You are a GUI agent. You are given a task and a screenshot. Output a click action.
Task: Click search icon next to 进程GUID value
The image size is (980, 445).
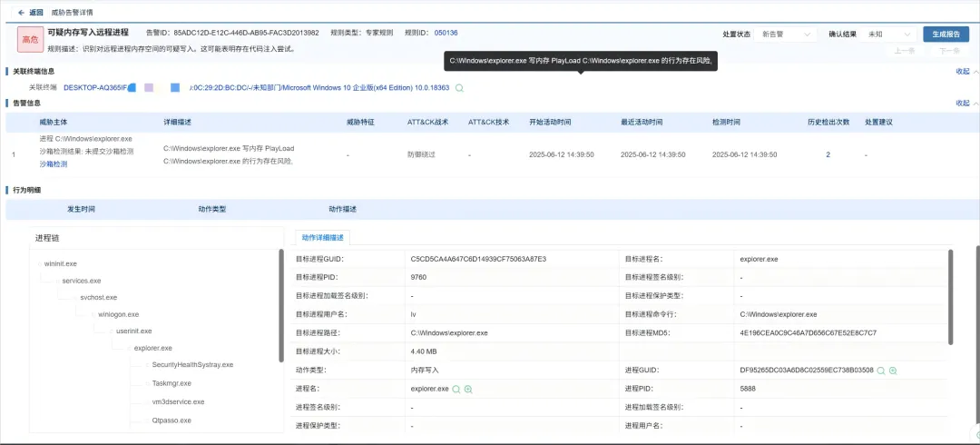coord(880,371)
